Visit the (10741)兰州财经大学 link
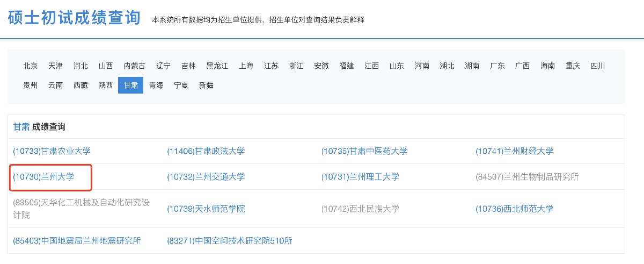 (x=514, y=151)
